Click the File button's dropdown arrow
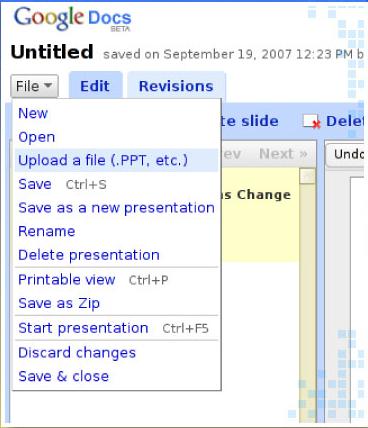This screenshot has height=428, width=368. pyautogui.click(x=48, y=86)
